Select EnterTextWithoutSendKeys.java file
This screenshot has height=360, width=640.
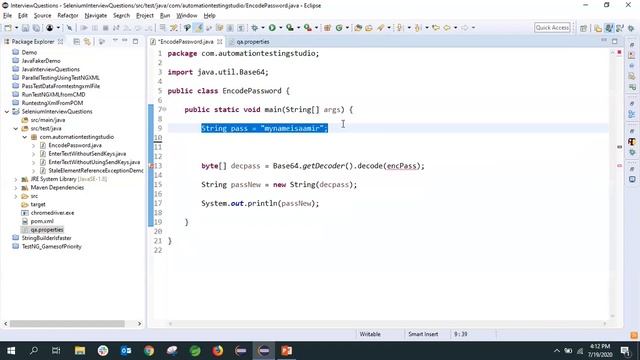tap(87, 154)
